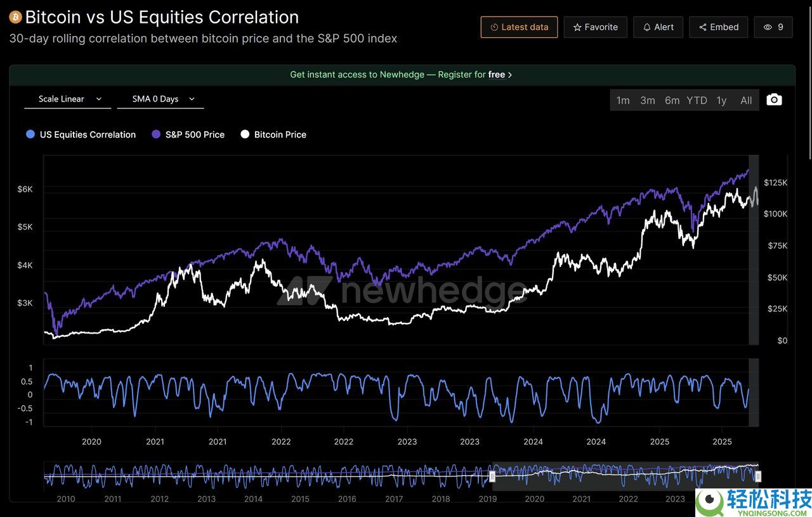Switch to the YTD time range
The height and width of the screenshot is (517, 812).
click(x=697, y=100)
